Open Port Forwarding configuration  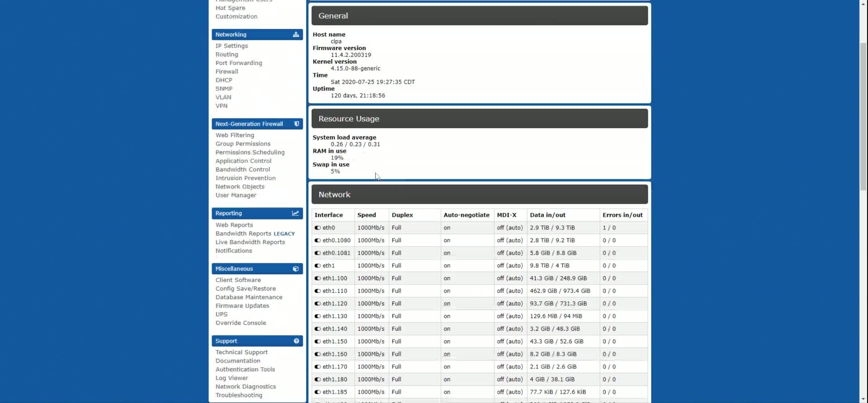pos(239,63)
